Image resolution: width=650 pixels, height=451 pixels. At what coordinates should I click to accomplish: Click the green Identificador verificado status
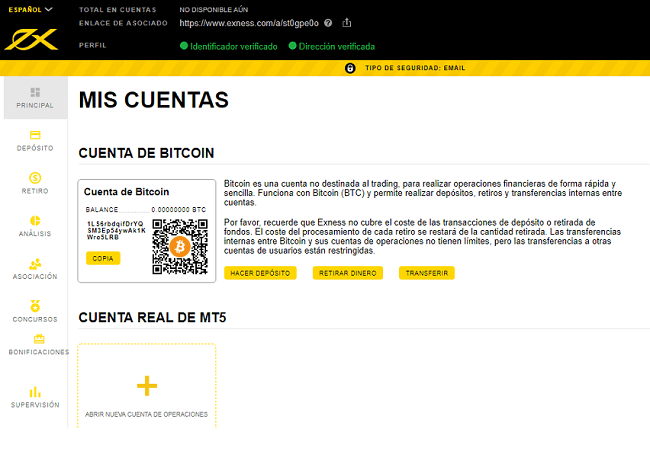point(229,46)
